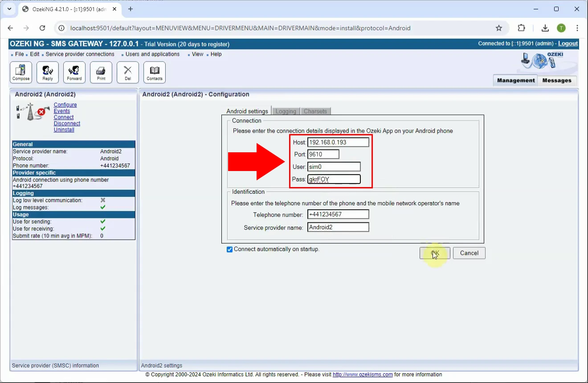The height and width of the screenshot is (383, 588).
Task: Click into the User field
Action: 334,167
